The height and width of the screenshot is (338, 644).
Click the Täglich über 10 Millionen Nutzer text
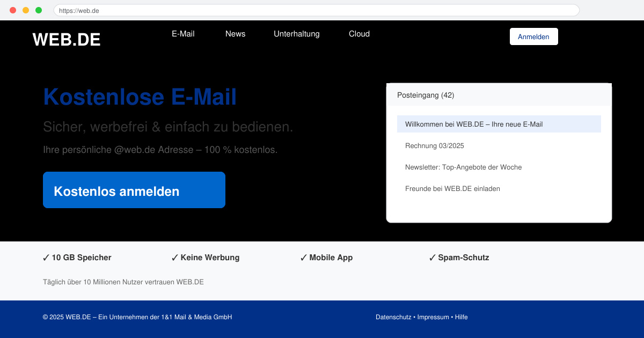tap(123, 282)
